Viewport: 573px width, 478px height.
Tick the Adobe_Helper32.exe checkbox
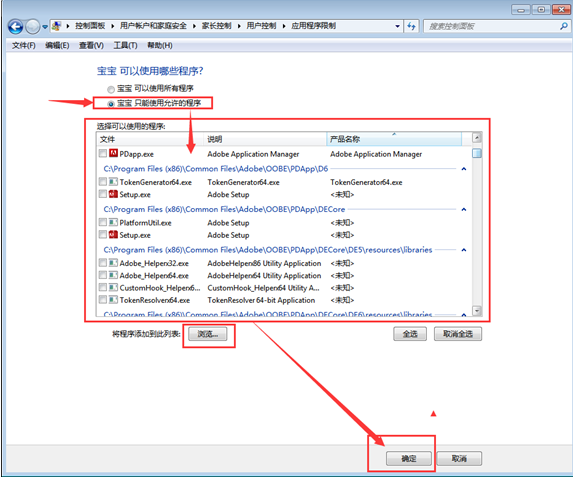(x=103, y=263)
